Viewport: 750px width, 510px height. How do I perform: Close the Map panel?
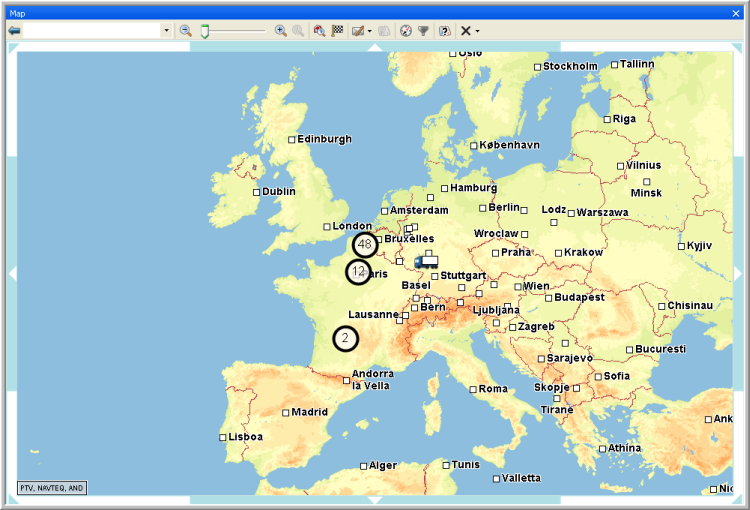point(736,12)
